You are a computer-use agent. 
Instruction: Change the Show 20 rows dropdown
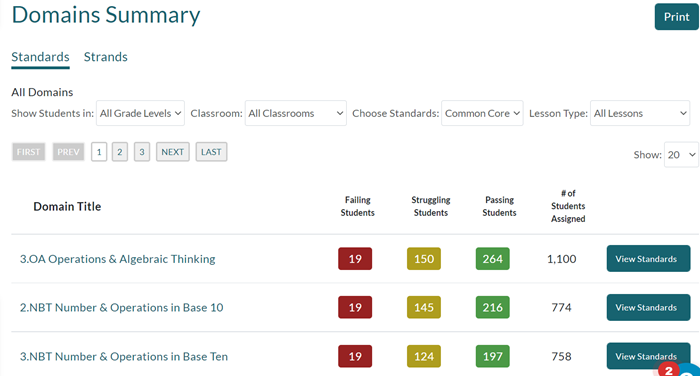pyautogui.click(x=681, y=155)
